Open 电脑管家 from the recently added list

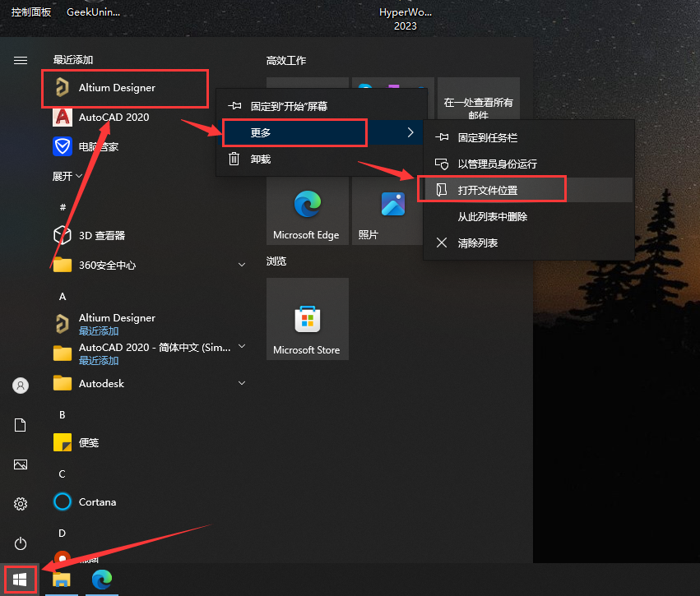click(86, 147)
